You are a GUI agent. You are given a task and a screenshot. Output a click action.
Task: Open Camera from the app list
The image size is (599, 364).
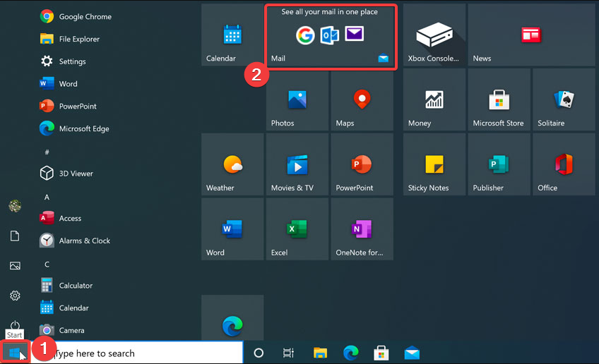click(x=62, y=330)
